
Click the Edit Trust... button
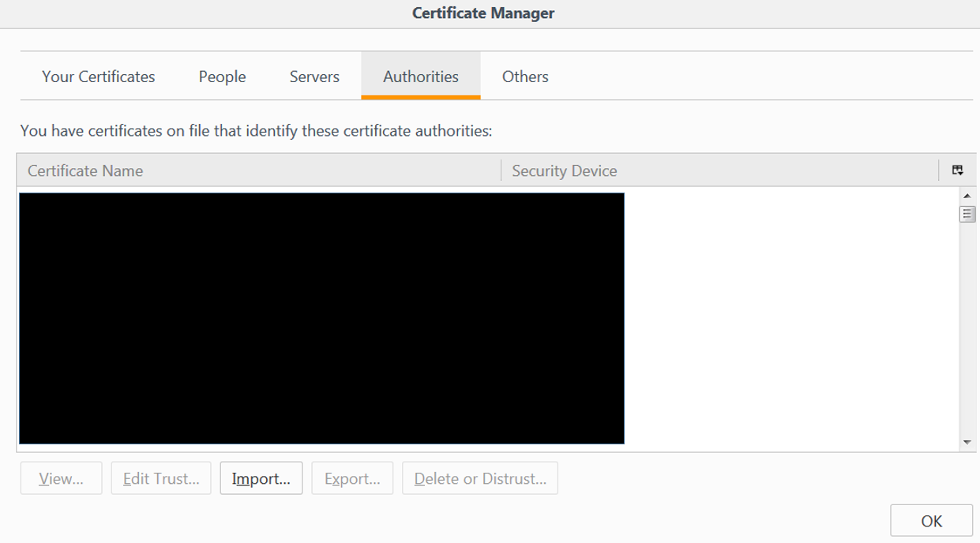tap(161, 478)
